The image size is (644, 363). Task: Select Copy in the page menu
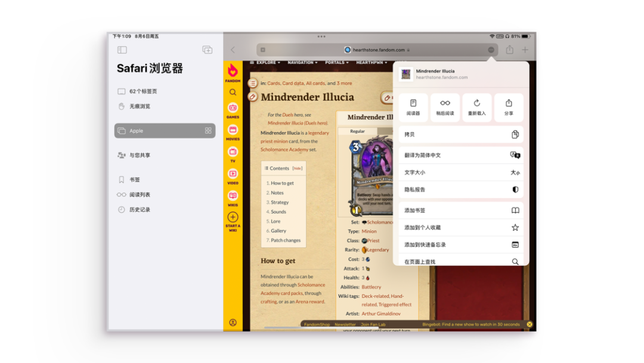coord(461,134)
